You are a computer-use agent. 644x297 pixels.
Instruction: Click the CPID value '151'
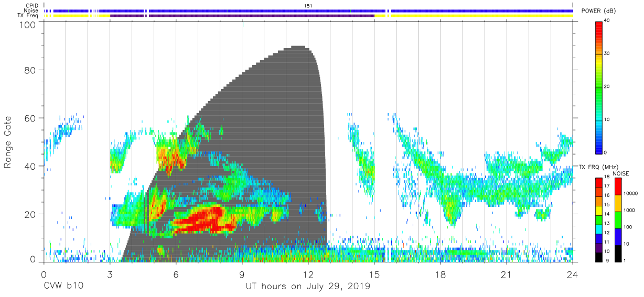pos(308,5)
